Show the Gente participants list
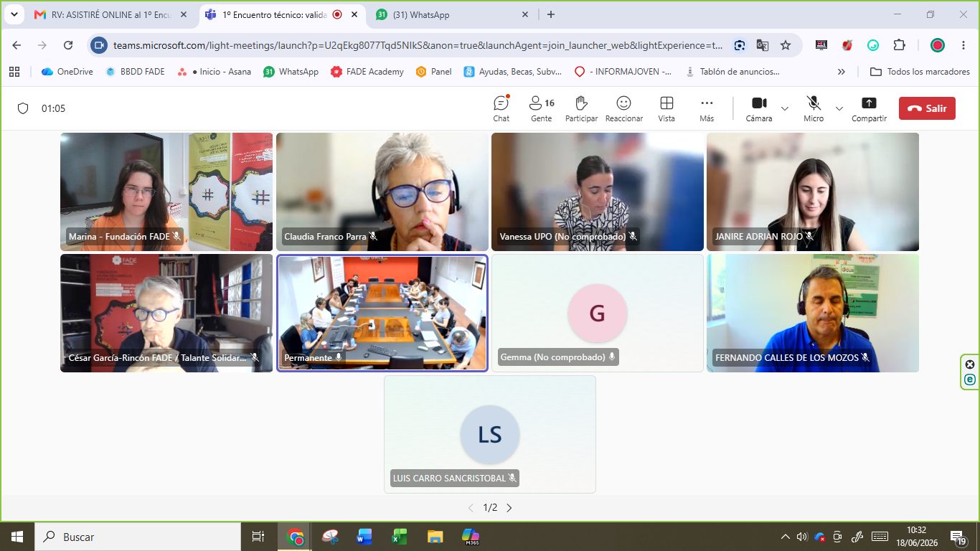The height and width of the screenshot is (551, 980). point(542,108)
